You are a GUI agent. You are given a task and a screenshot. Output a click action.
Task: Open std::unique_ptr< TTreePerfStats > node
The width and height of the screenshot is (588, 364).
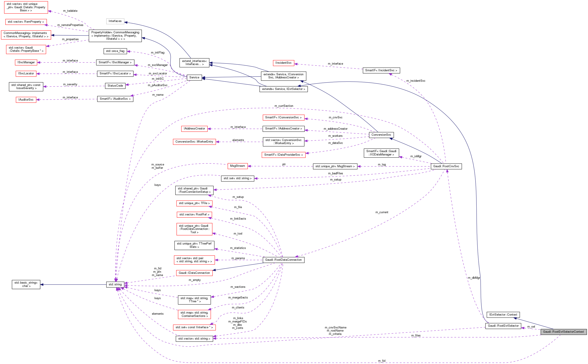194,245
